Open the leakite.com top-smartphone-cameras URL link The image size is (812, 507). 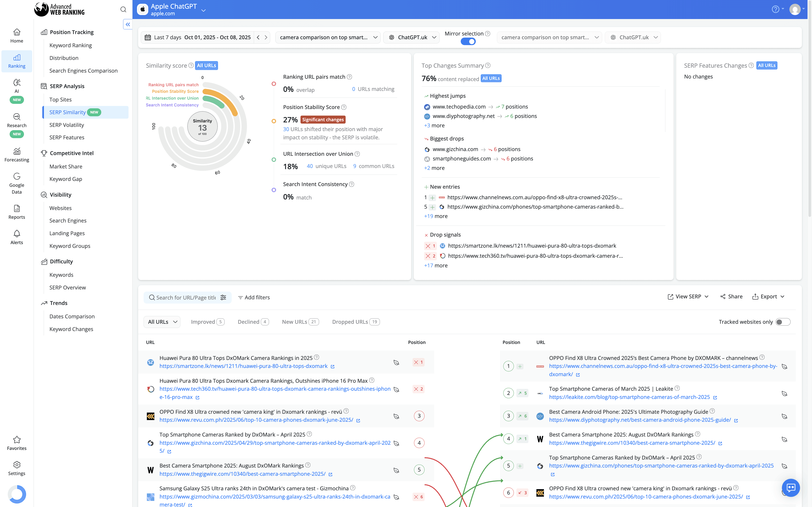(x=629, y=397)
